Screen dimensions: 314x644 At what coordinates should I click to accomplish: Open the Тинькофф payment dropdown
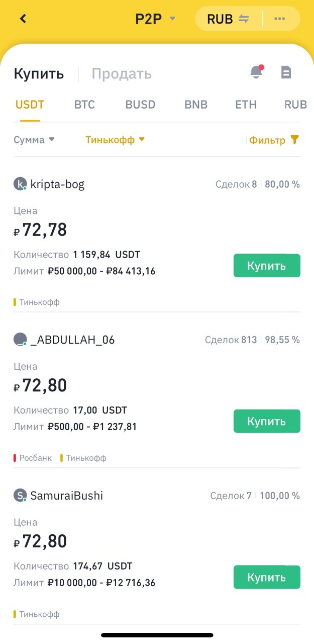[x=115, y=140]
